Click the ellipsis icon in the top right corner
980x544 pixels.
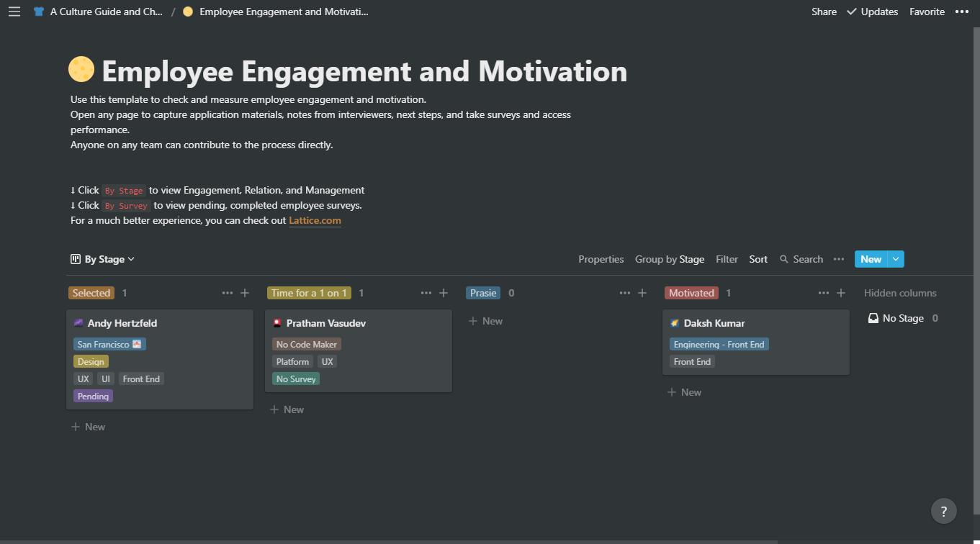pos(961,11)
